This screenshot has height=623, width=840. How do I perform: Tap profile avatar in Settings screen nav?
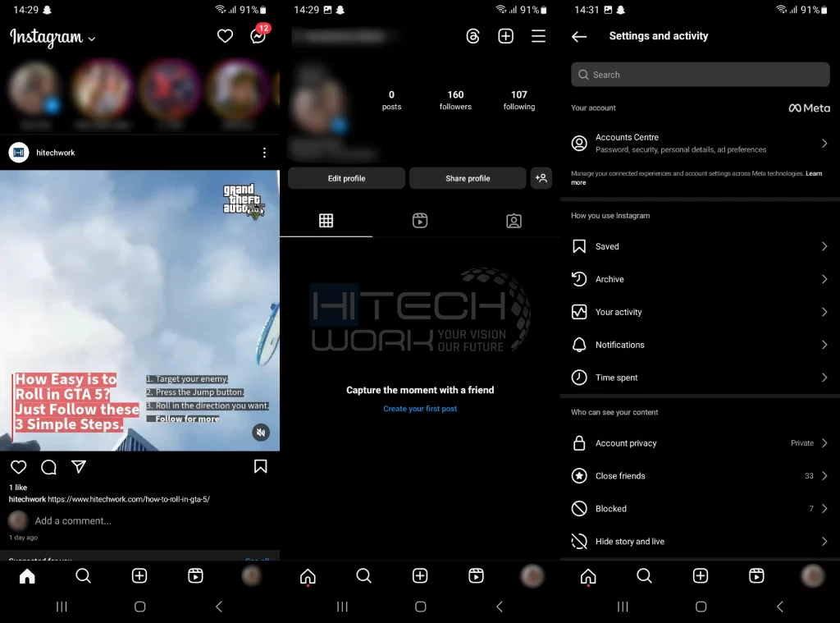[x=813, y=576]
